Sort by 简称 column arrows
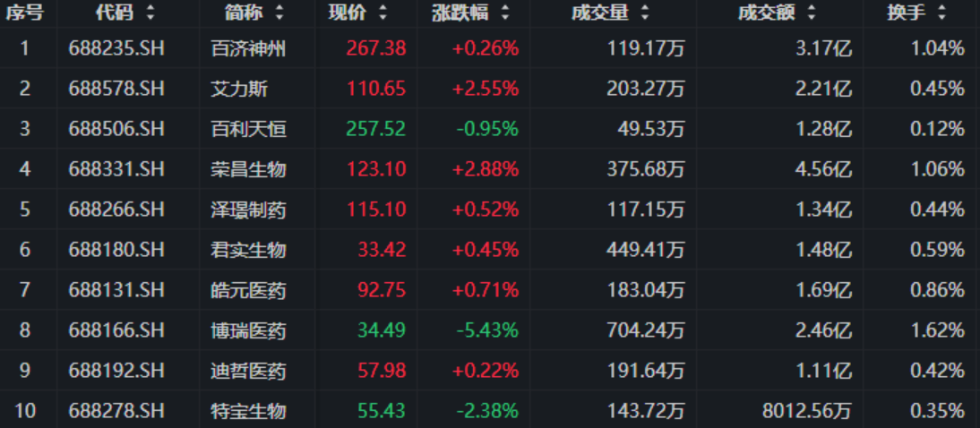The width and height of the screenshot is (980, 428). (279, 13)
